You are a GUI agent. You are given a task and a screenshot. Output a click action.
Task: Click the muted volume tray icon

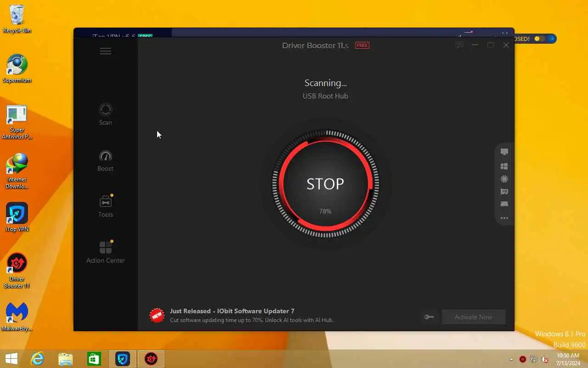tap(545, 359)
